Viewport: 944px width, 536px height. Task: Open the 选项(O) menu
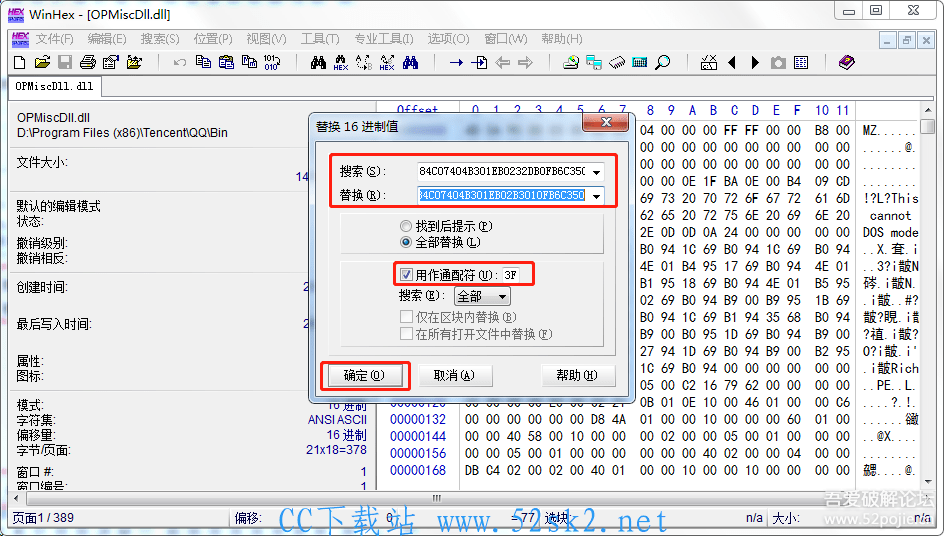[449, 39]
